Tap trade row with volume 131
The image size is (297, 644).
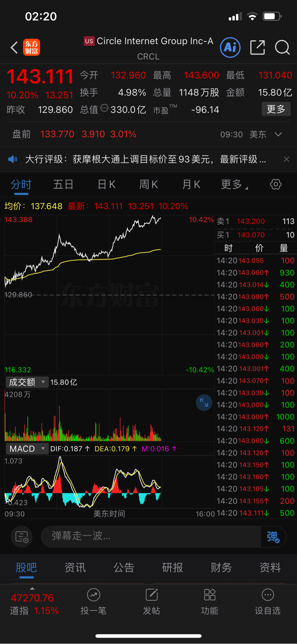pyautogui.click(x=256, y=429)
